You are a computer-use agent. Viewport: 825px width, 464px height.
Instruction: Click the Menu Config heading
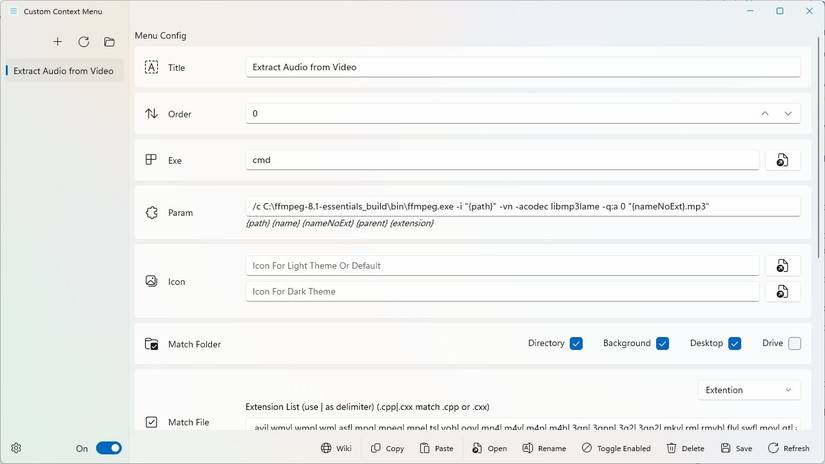pos(160,35)
